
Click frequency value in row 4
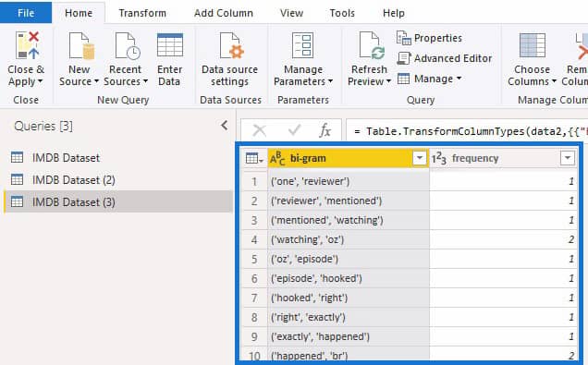(503, 240)
